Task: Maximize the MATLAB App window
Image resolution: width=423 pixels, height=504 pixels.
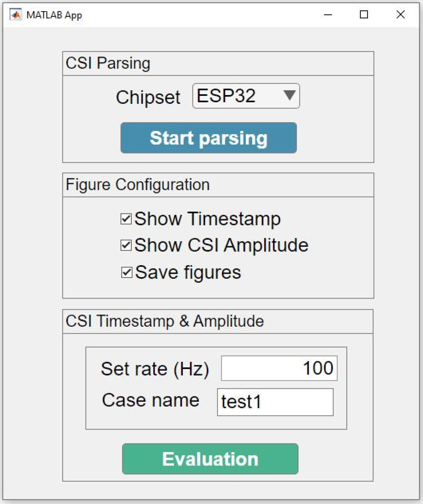Action: click(364, 15)
